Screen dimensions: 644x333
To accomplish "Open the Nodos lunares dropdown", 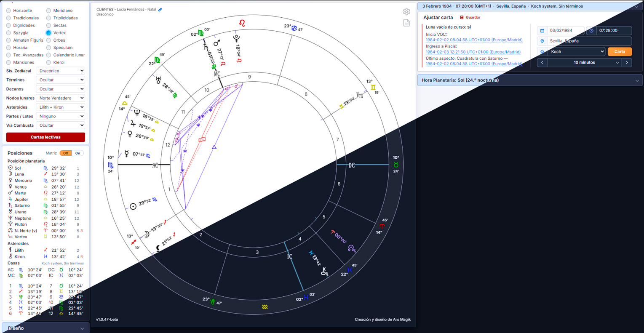I will click(61, 98).
